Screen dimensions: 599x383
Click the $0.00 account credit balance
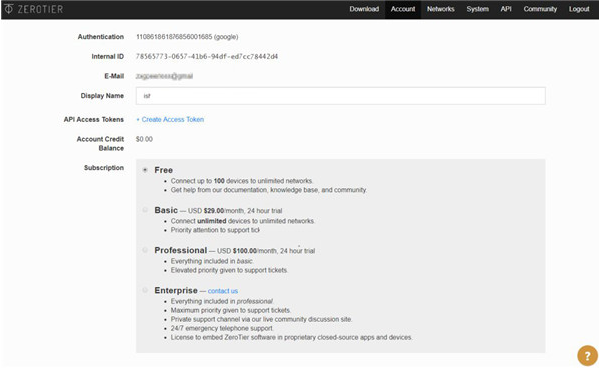tap(144, 139)
